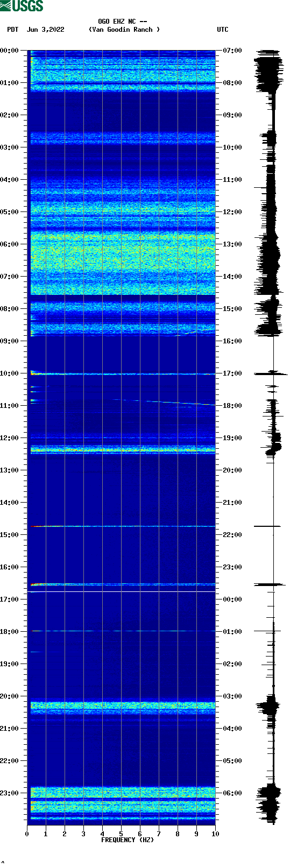Click the USGS logo
Image resolution: width=297 pixels, height=868 pixels.
(22, 6)
